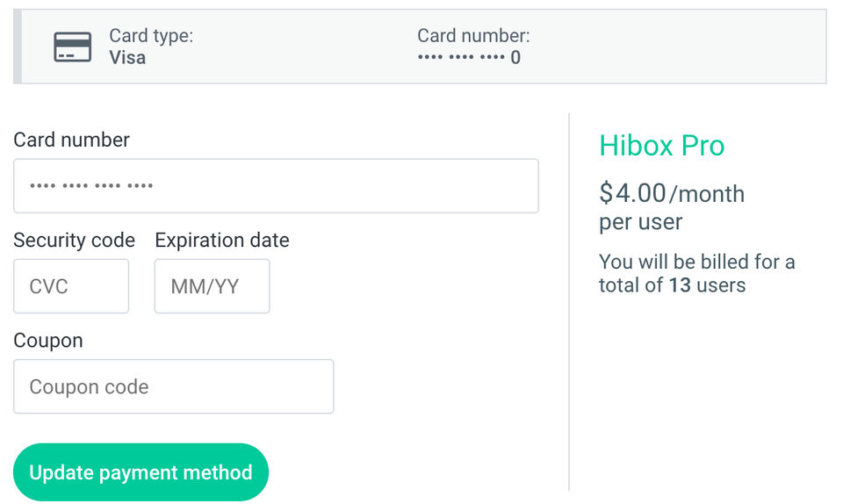
Task: Focus the CVC security code field
Action: coord(71,286)
